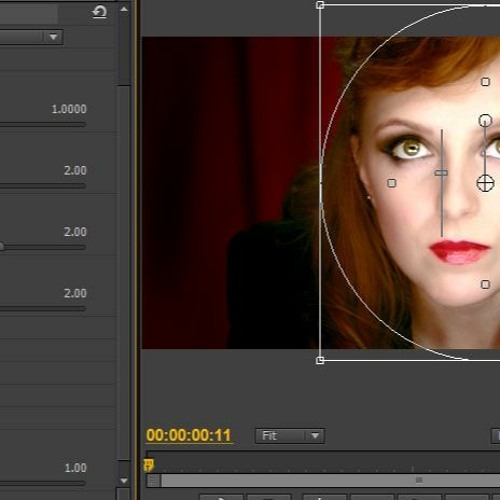This screenshot has height=500, width=500.
Task: Click the 1.0000 parameter value
Action: coord(69,109)
